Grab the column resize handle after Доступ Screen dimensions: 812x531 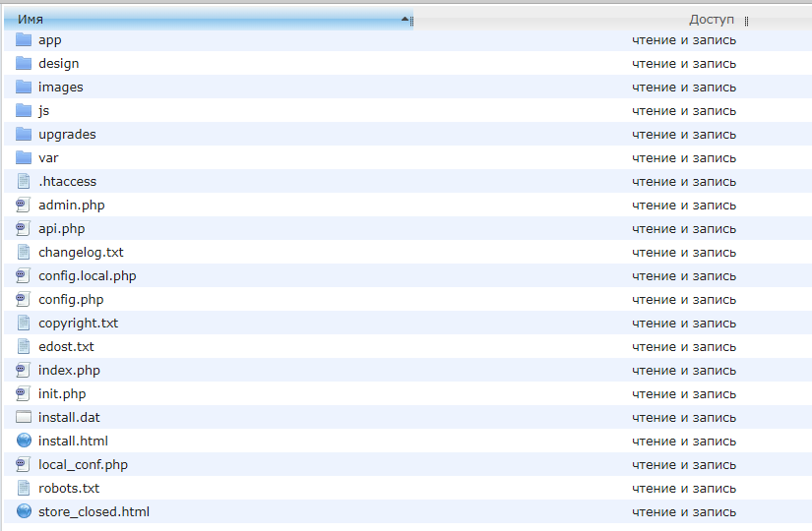[x=746, y=22]
